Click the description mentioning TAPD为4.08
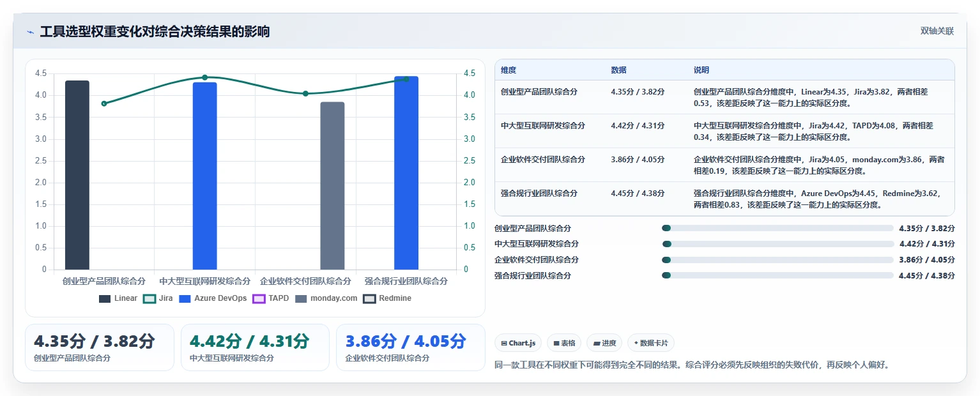The image size is (980, 396). 814,131
